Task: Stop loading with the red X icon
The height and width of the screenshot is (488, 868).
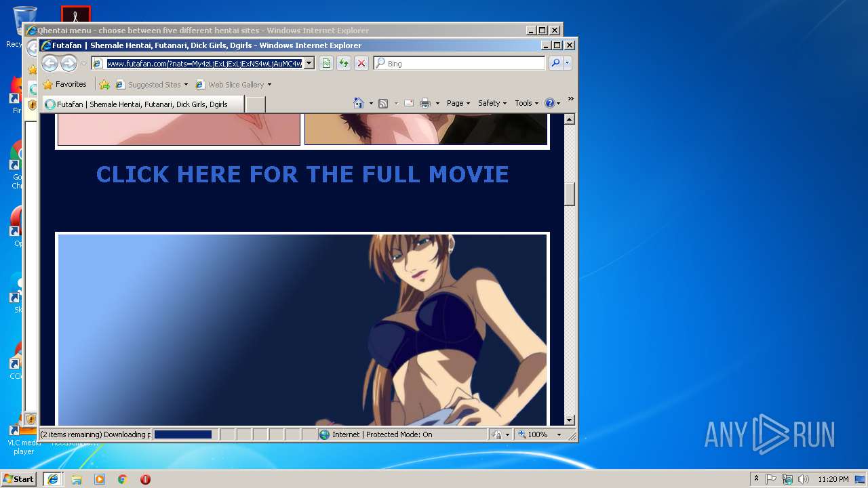Action: [361, 63]
